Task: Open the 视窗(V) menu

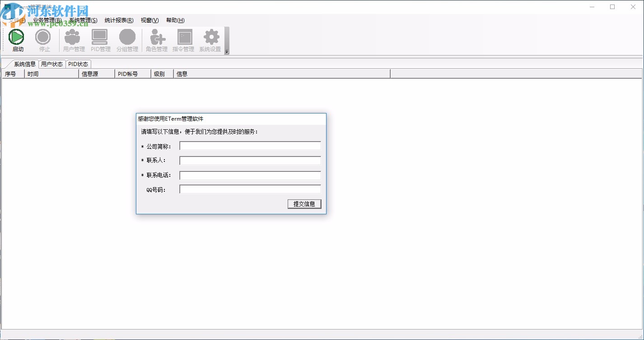Action: [x=149, y=20]
